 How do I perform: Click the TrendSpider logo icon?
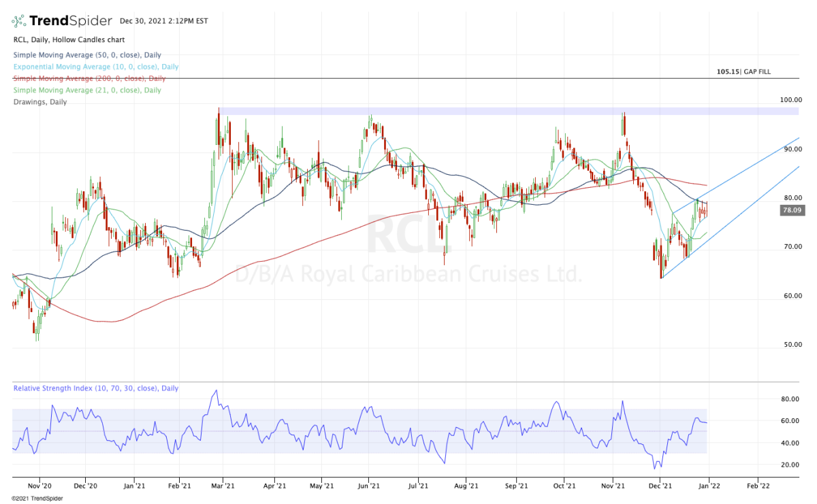pos(19,20)
